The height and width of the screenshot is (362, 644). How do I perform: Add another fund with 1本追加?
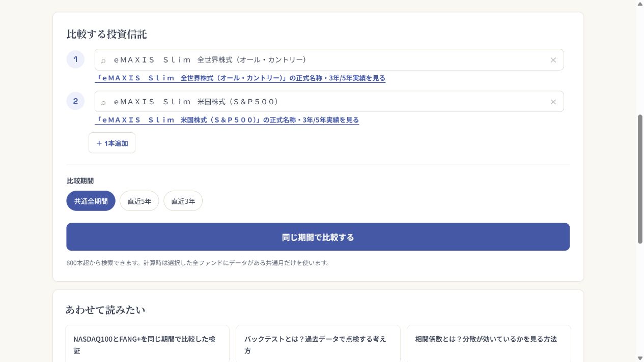[x=112, y=143]
